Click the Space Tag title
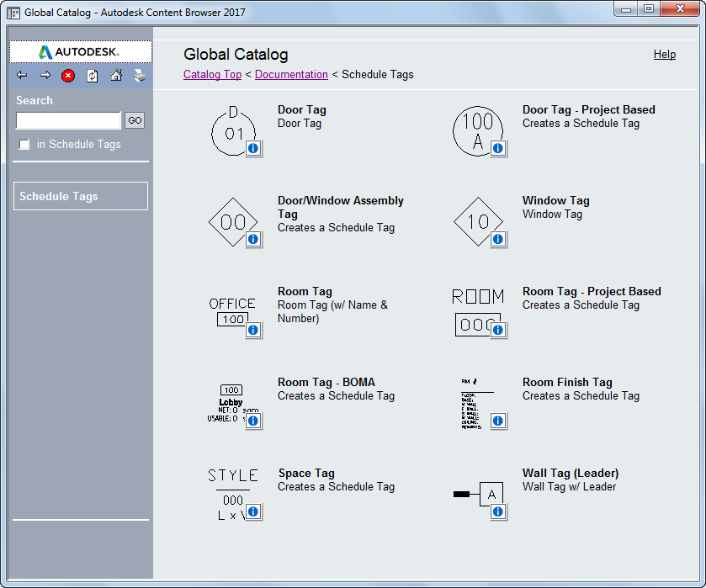The height and width of the screenshot is (588, 706). tap(306, 474)
